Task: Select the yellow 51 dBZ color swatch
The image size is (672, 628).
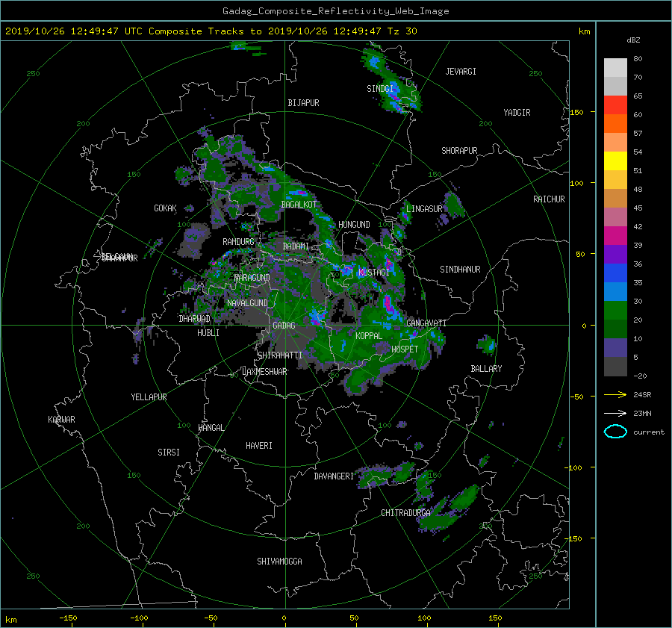Action: [615, 161]
